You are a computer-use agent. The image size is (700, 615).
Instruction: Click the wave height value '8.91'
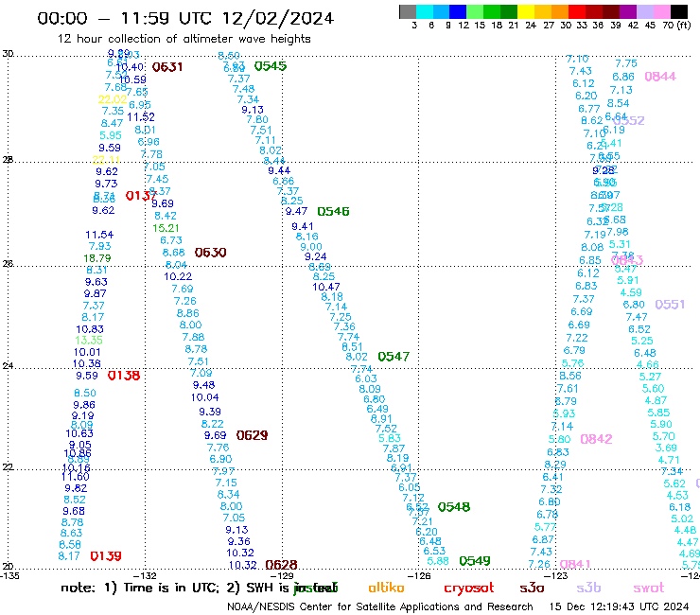[381, 419]
